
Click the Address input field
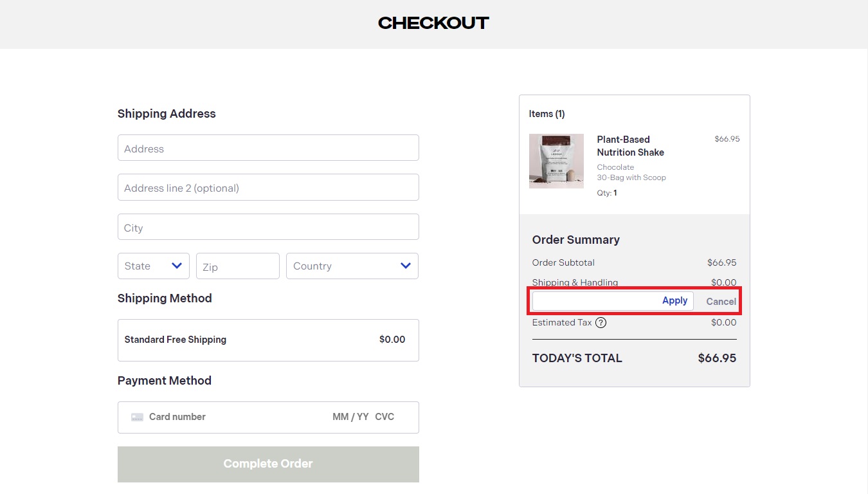coord(268,148)
